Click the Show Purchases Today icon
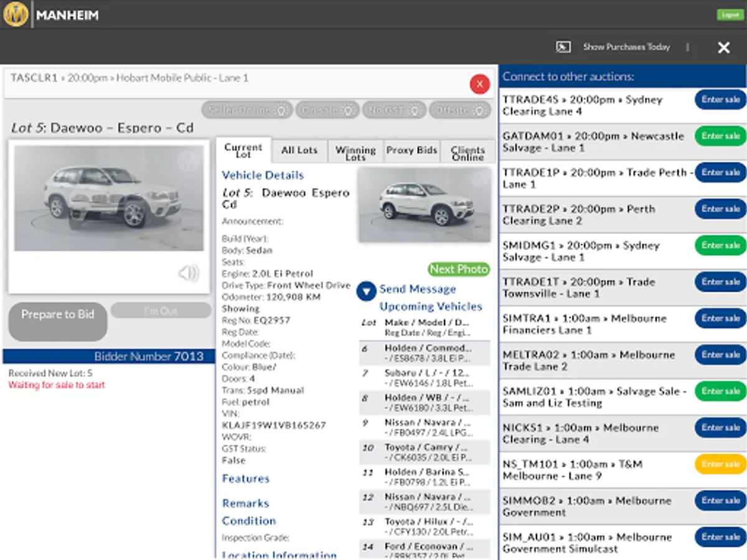 [x=563, y=47]
